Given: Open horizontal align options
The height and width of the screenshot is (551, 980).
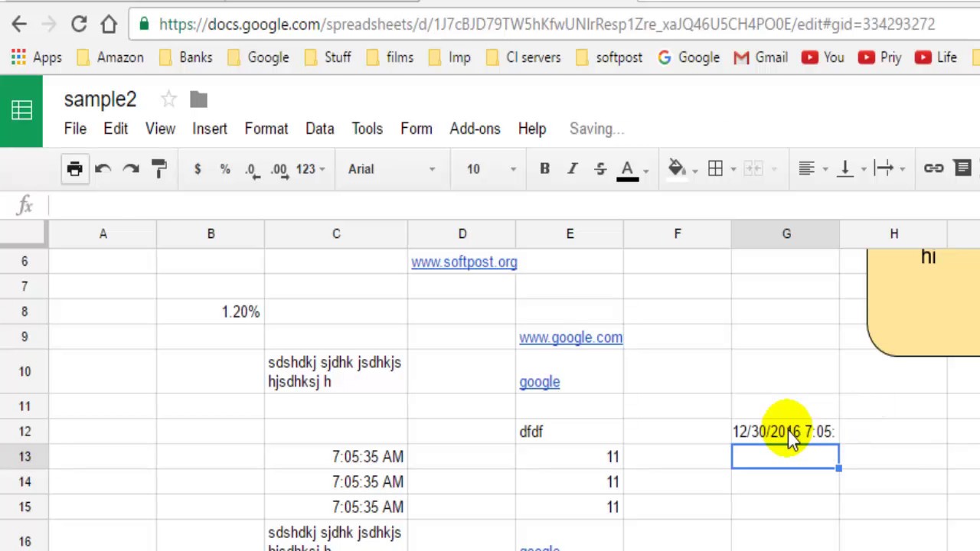Looking at the screenshot, I should pyautogui.click(x=806, y=168).
